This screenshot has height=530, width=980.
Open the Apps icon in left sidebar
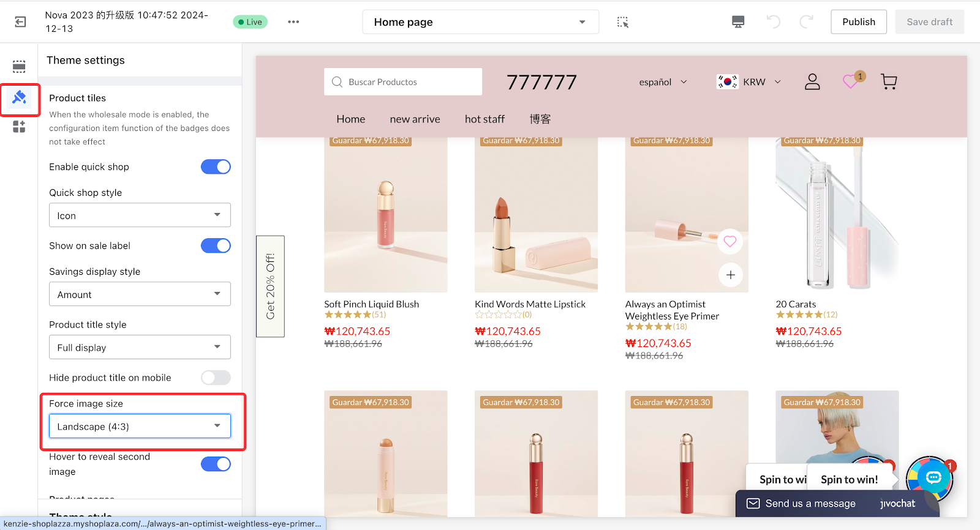[19, 127]
